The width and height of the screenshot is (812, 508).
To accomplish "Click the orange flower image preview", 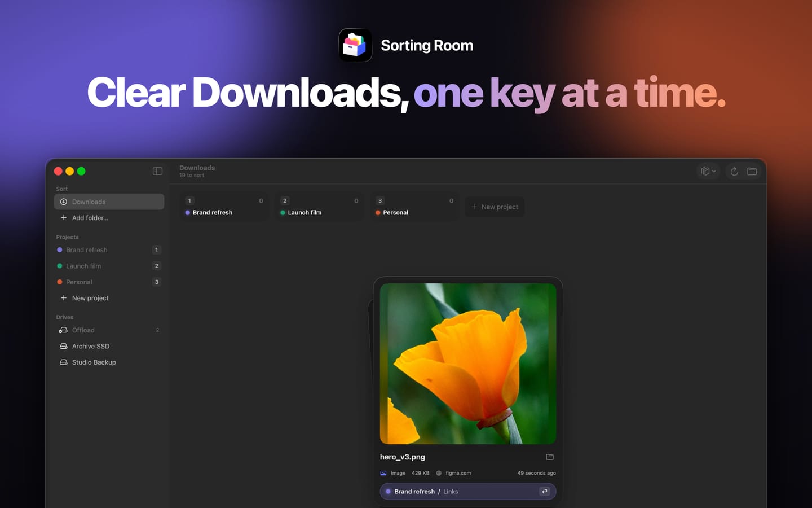I will [468, 364].
